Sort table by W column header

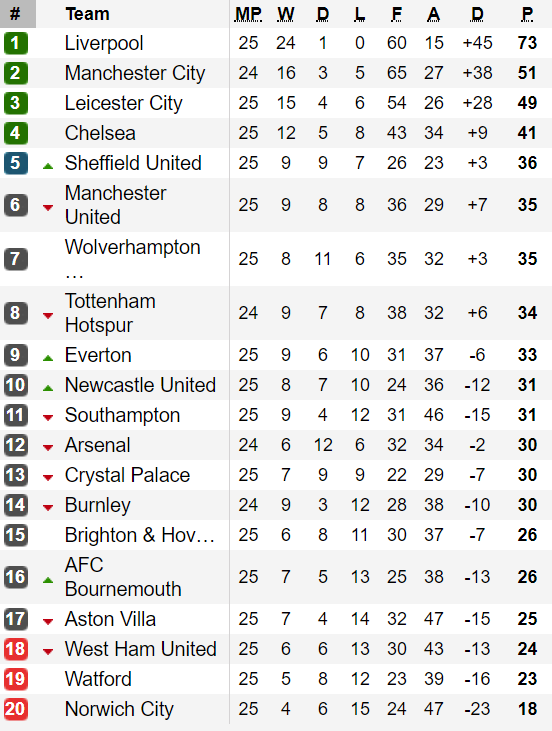pos(285,14)
